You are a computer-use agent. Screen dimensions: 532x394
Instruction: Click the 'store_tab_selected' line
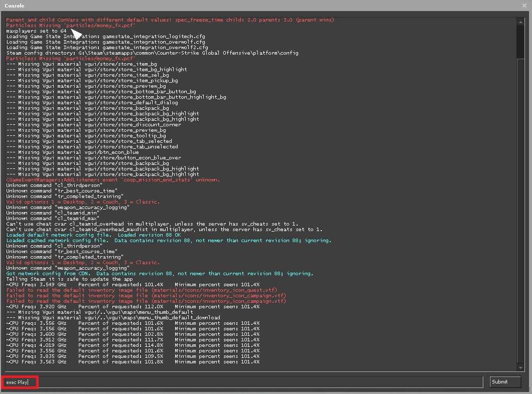(x=89, y=141)
